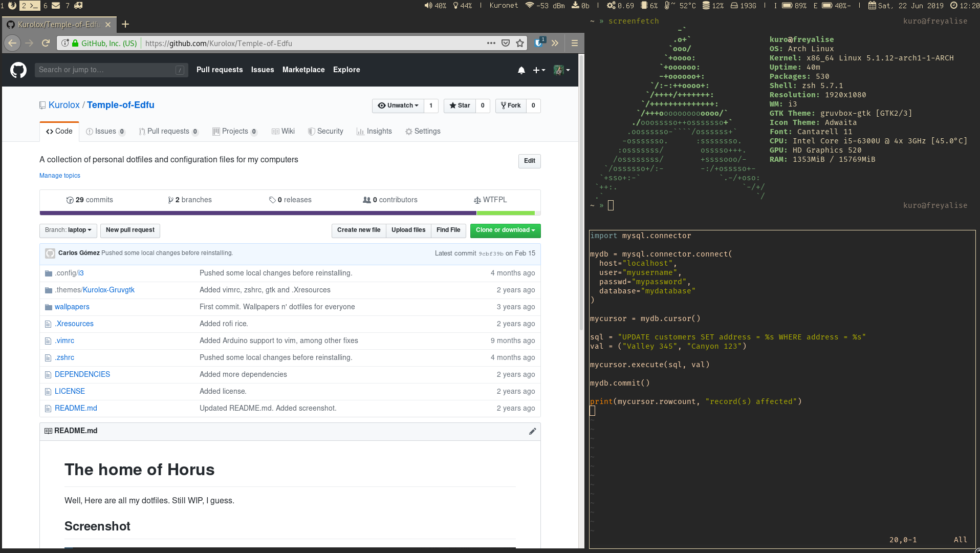
Task: Click the star count number 0
Action: click(x=483, y=105)
